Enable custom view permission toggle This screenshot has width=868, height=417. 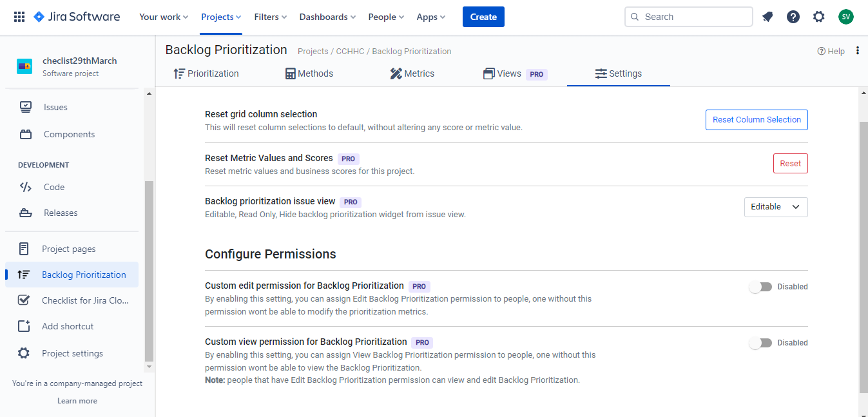(760, 343)
